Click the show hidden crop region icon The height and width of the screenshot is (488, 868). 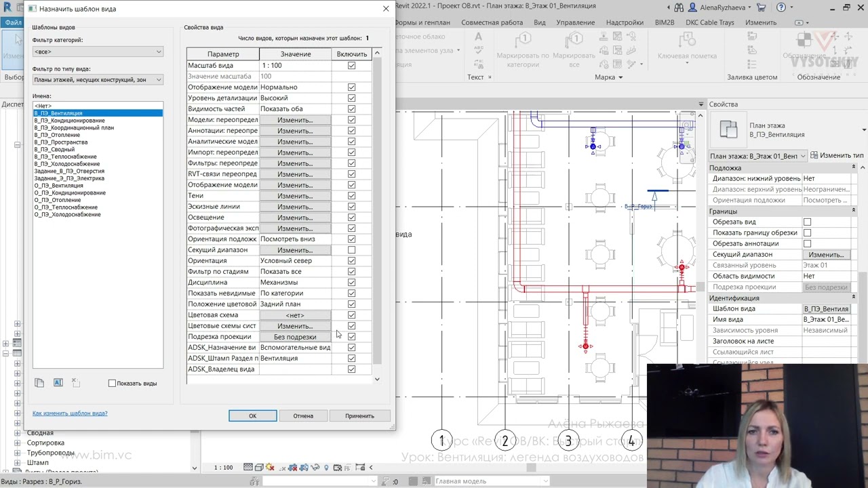point(304,468)
